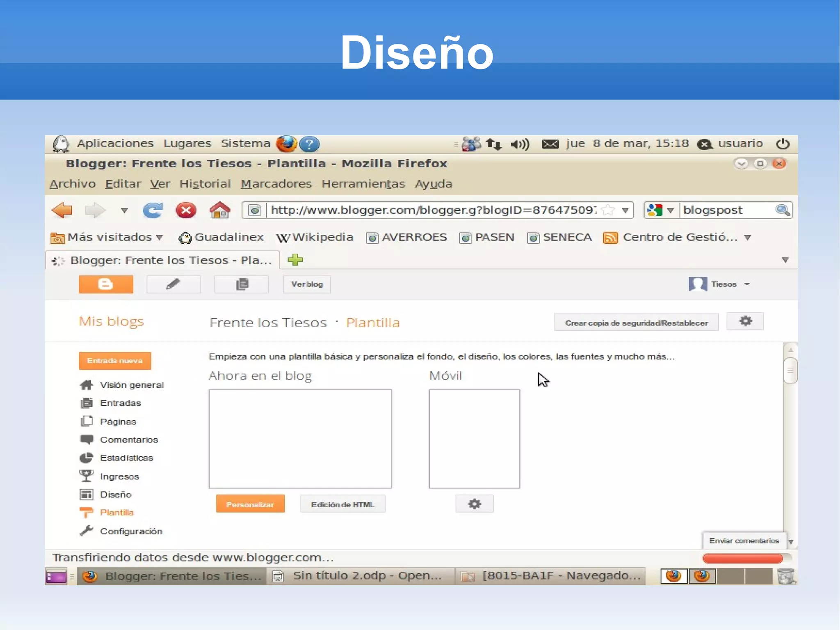Image resolution: width=840 pixels, height=630 pixels.
Task: Click the volume speaker icon
Action: click(520, 144)
